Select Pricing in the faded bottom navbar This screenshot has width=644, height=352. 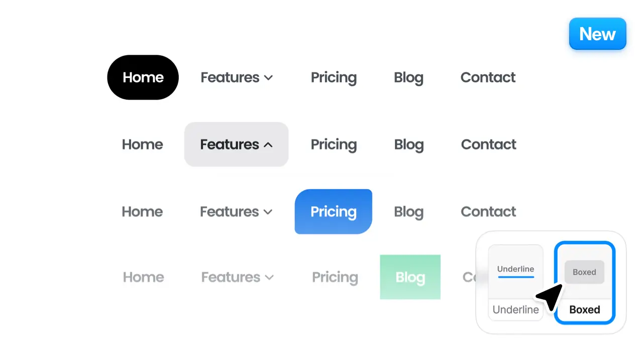[x=335, y=278]
